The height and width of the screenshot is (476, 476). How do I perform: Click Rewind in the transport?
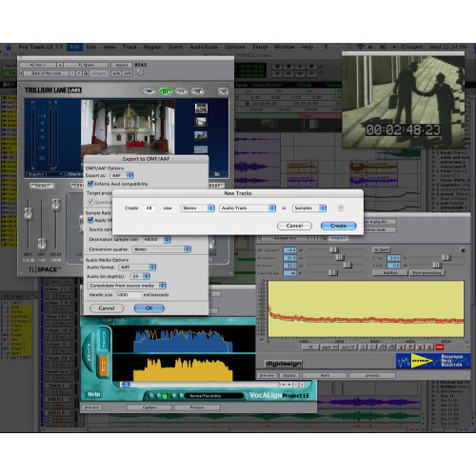tap(288, 73)
